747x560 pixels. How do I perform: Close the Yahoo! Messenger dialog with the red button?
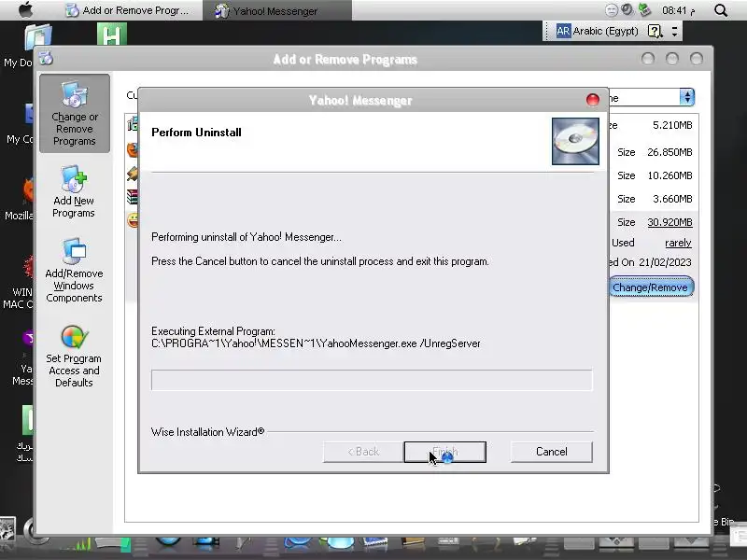592,100
